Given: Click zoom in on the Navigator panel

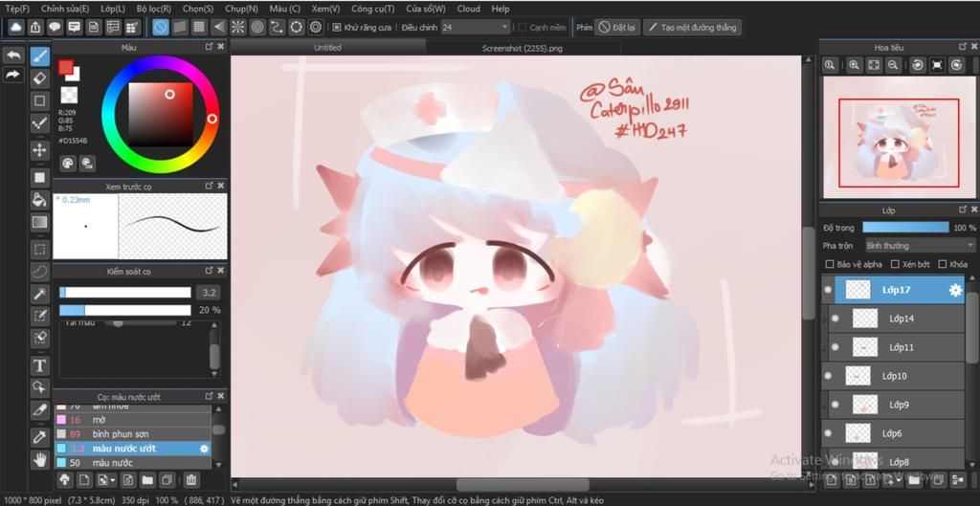Looking at the screenshot, I should point(855,65).
